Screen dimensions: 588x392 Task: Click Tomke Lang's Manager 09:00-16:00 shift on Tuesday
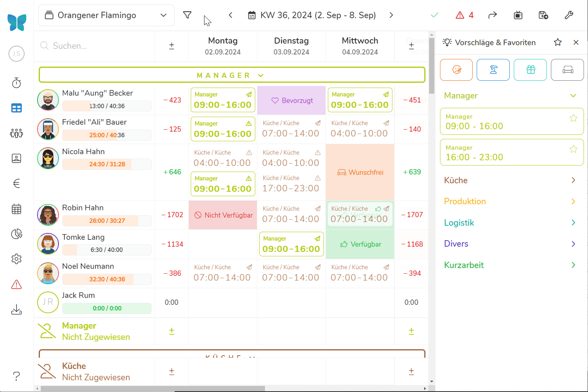pos(291,244)
